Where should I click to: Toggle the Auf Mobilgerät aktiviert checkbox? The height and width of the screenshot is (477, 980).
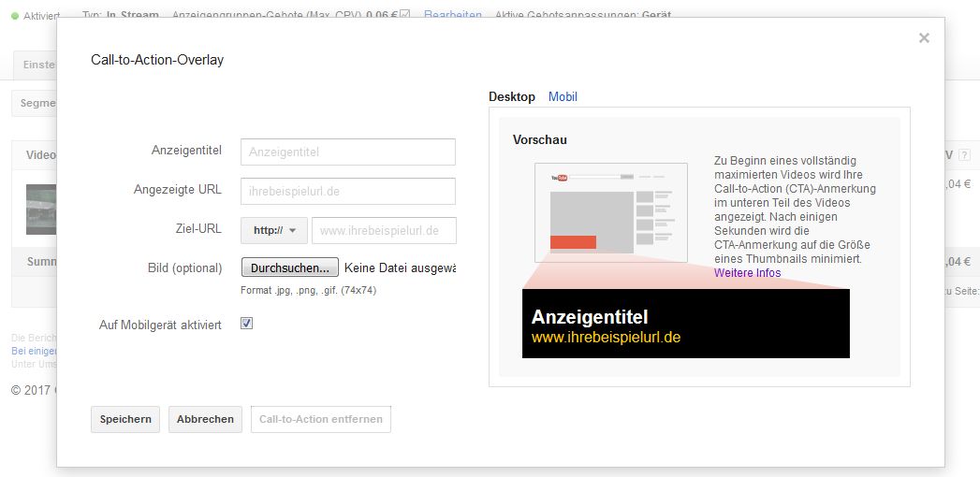[247, 324]
